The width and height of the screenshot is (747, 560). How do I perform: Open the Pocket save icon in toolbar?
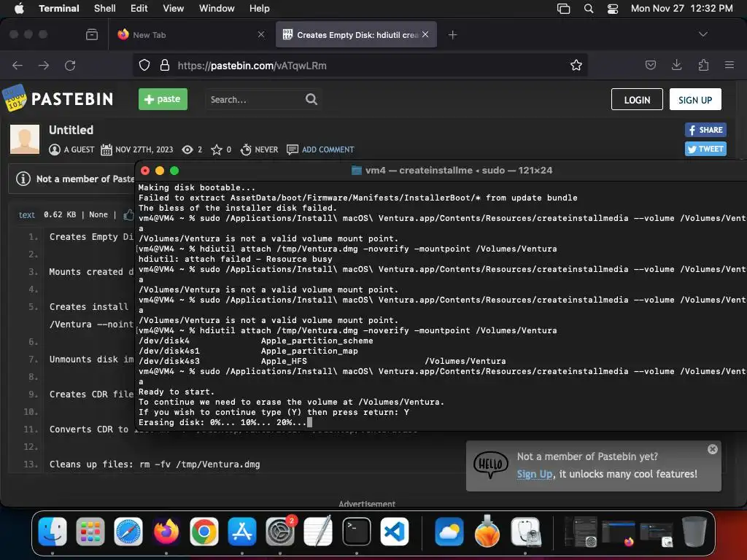(650, 65)
